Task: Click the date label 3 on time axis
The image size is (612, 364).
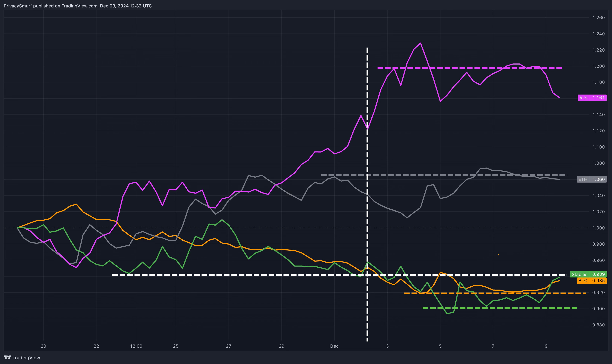Action: (x=387, y=346)
